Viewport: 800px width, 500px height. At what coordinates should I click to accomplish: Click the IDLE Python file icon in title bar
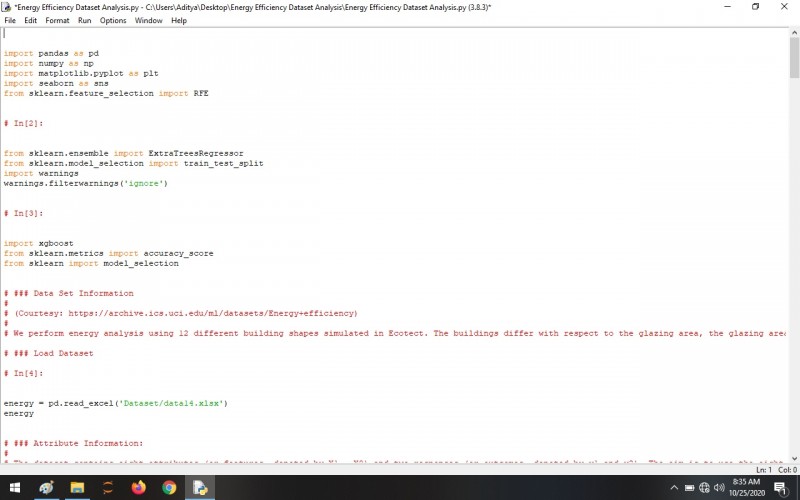[7, 7]
